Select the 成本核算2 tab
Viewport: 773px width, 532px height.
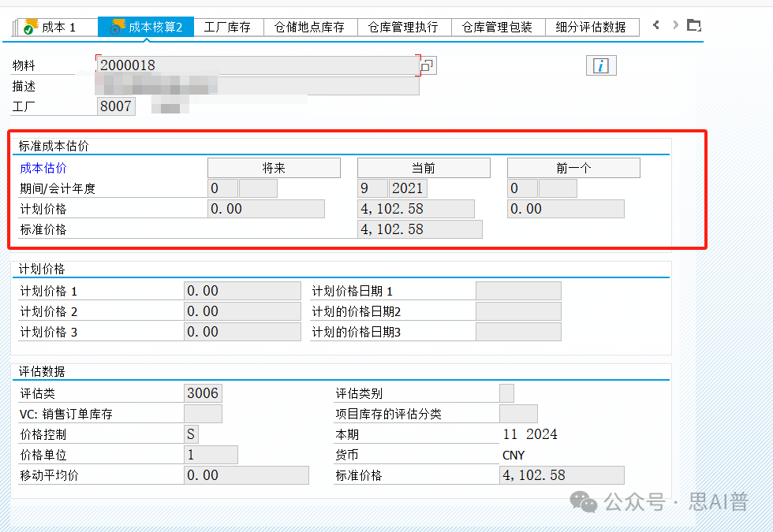(147, 27)
